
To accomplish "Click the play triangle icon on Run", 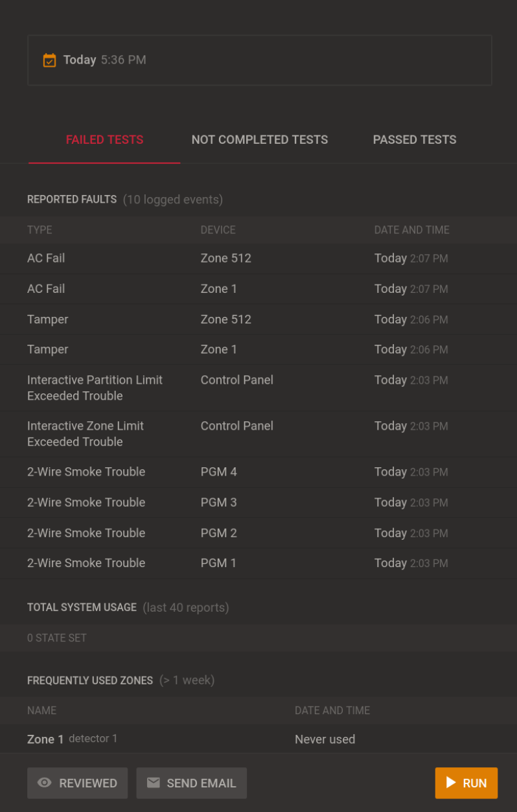I will (452, 783).
